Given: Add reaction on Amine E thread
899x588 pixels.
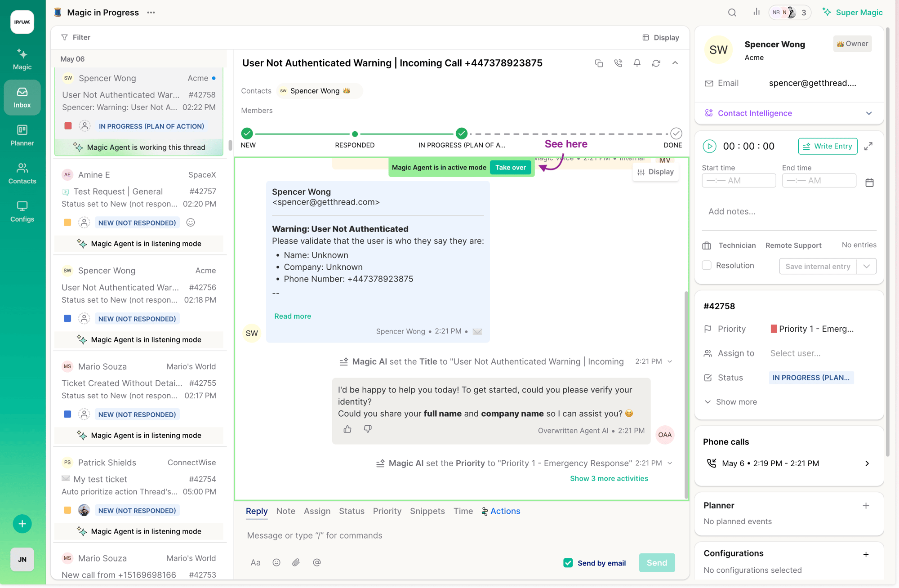Looking at the screenshot, I should point(191,223).
